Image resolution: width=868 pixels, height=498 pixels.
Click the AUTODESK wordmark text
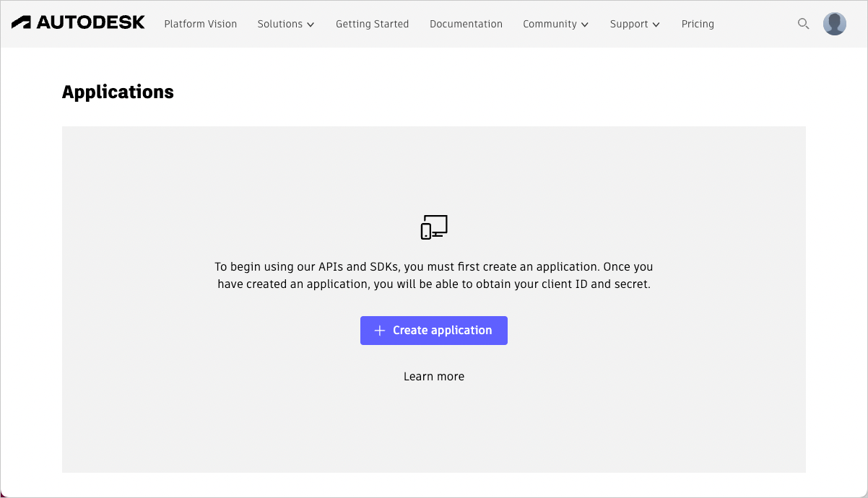90,23
